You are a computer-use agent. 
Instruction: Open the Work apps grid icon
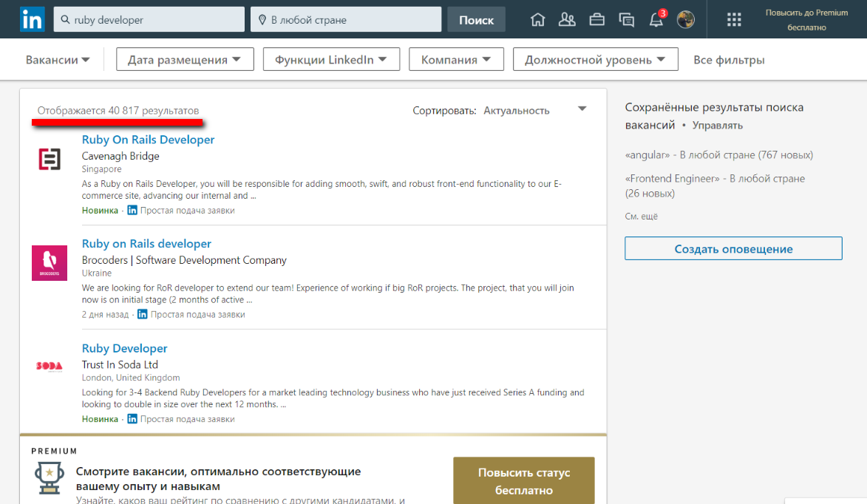[x=734, y=20]
